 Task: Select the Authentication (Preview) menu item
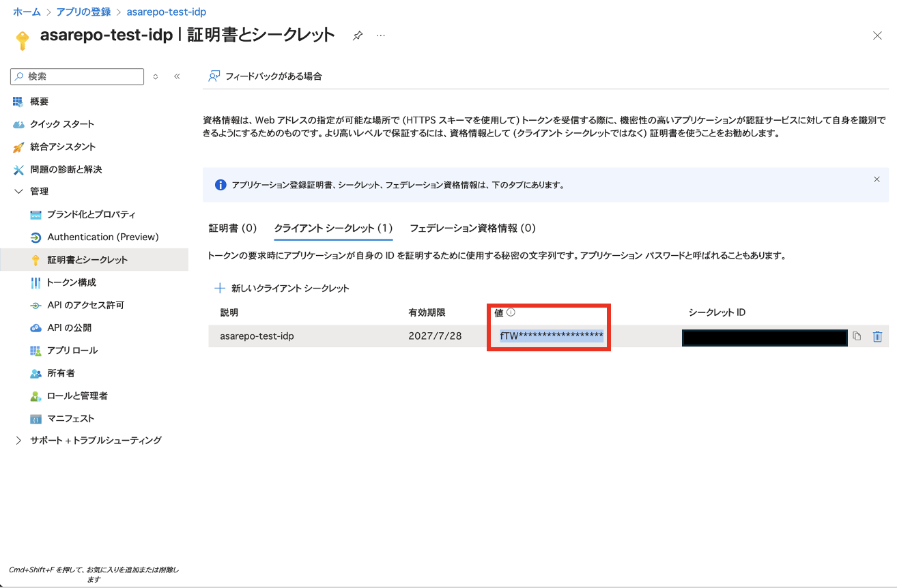(102, 237)
